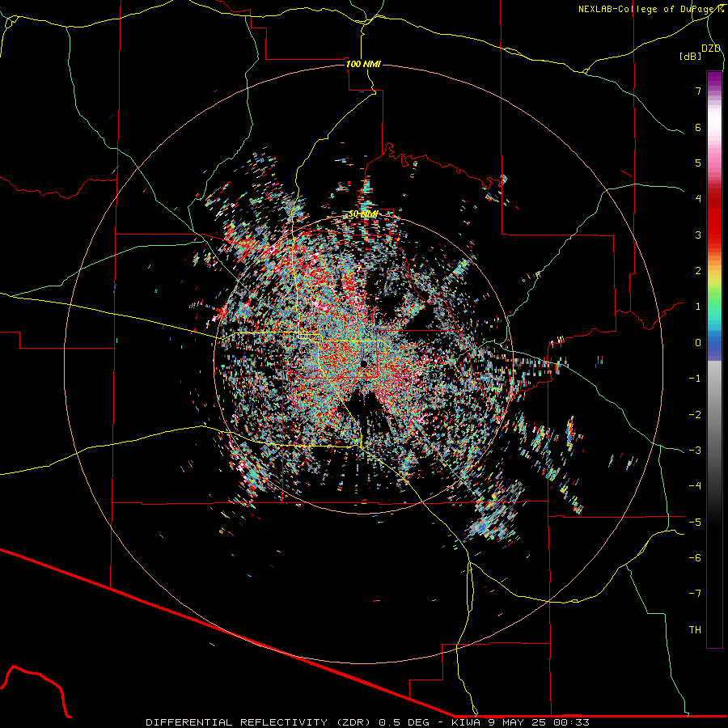The width and height of the screenshot is (728, 728).
Task: Click the 100 NMI range ring label
Action: 363,64
